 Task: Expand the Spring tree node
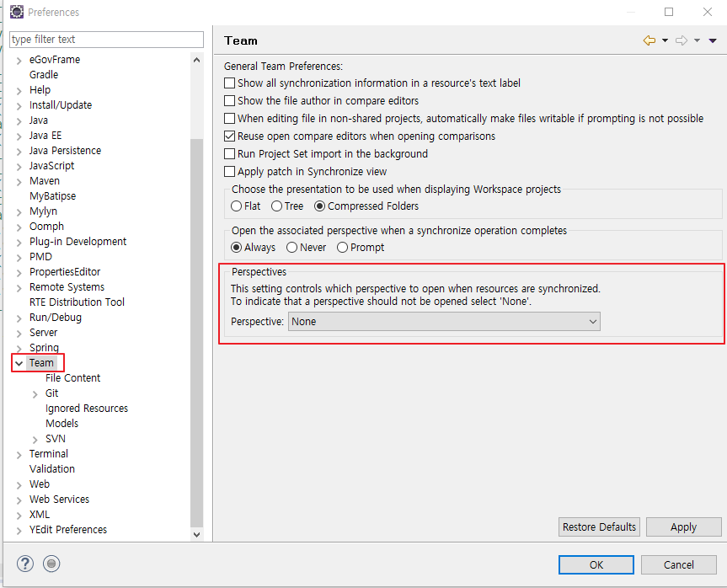(19, 348)
